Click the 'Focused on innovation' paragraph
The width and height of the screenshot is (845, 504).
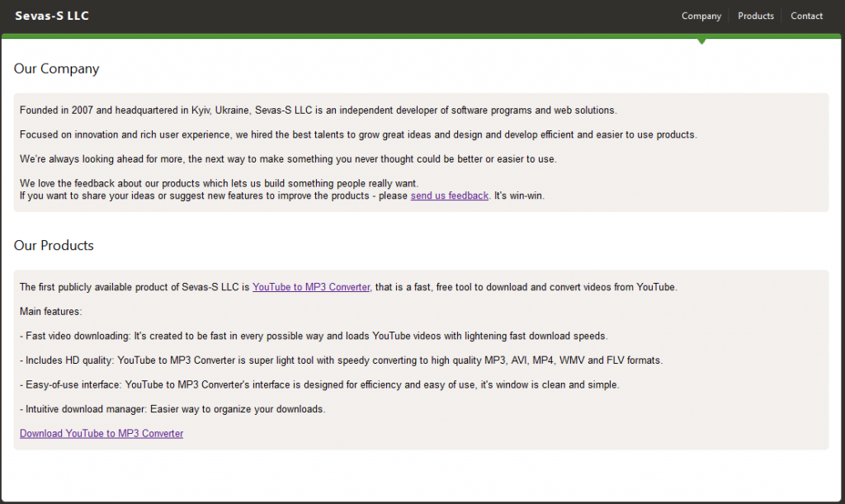[x=358, y=134]
